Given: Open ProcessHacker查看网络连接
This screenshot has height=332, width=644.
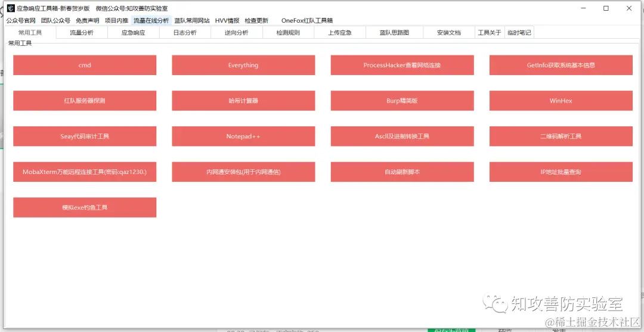Looking at the screenshot, I should coord(402,65).
